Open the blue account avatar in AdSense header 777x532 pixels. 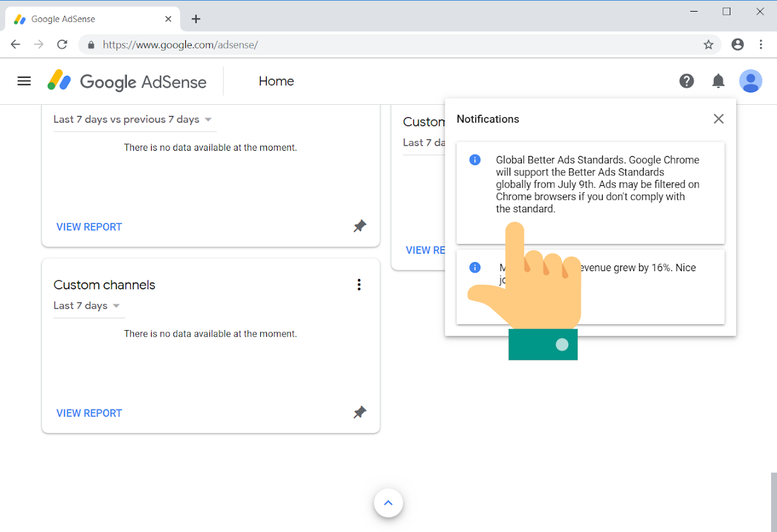750,81
